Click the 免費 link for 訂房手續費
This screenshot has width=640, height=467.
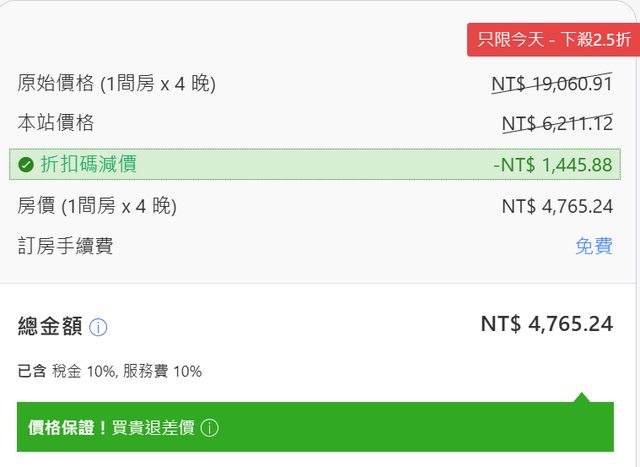[x=593, y=246]
